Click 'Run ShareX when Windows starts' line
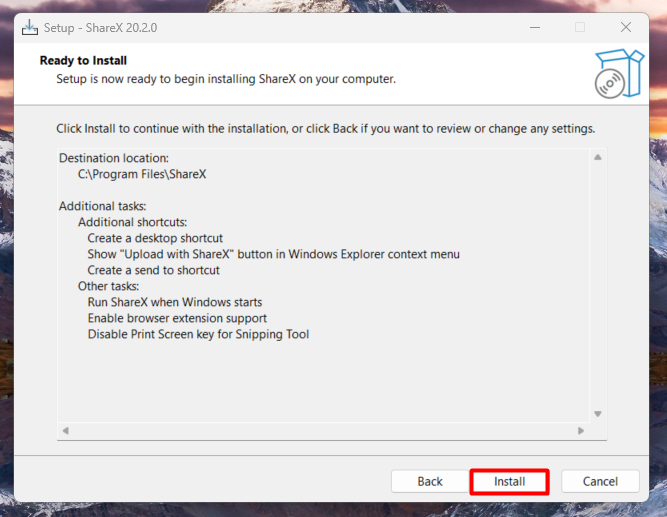The width and height of the screenshot is (667, 517). click(175, 302)
